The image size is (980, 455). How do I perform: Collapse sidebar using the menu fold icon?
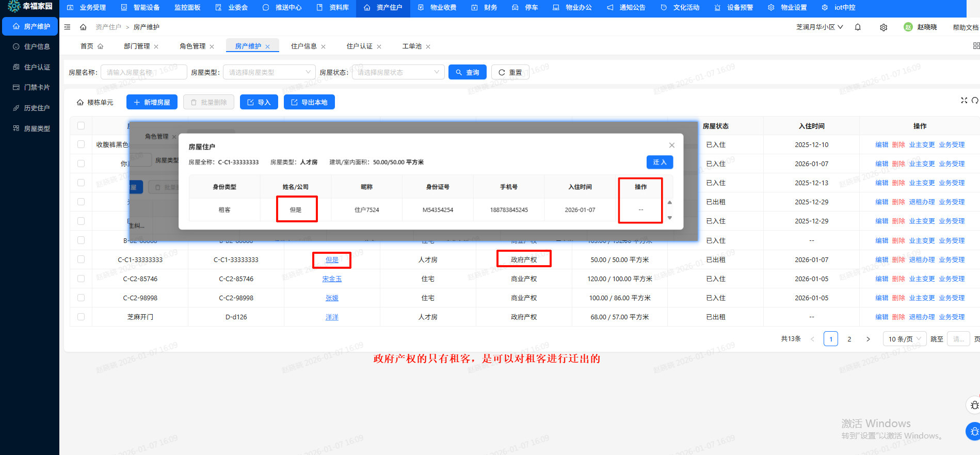click(67, 27)
